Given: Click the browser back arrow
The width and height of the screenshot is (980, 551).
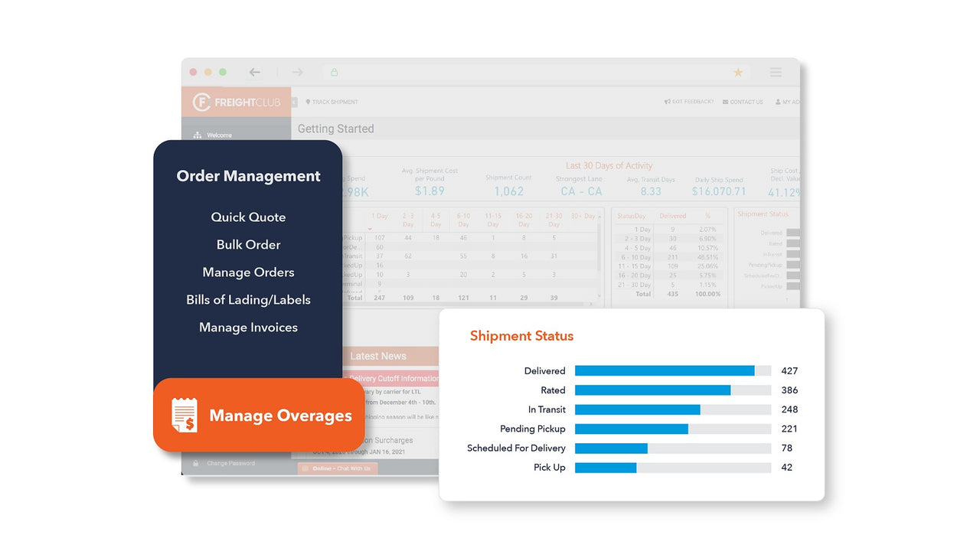Looking at the screenshot, I should (x=254, y=71).
